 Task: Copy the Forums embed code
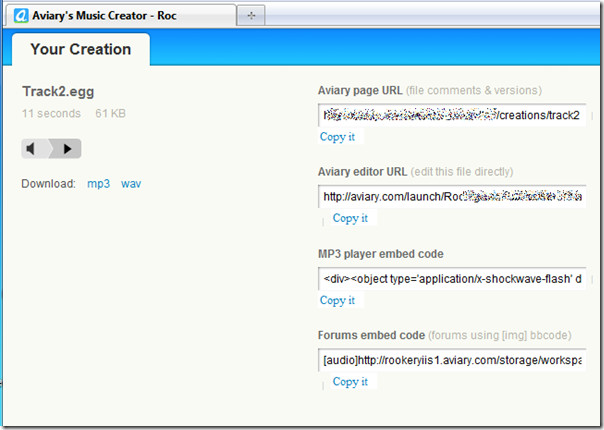click(x=350, y=382)
